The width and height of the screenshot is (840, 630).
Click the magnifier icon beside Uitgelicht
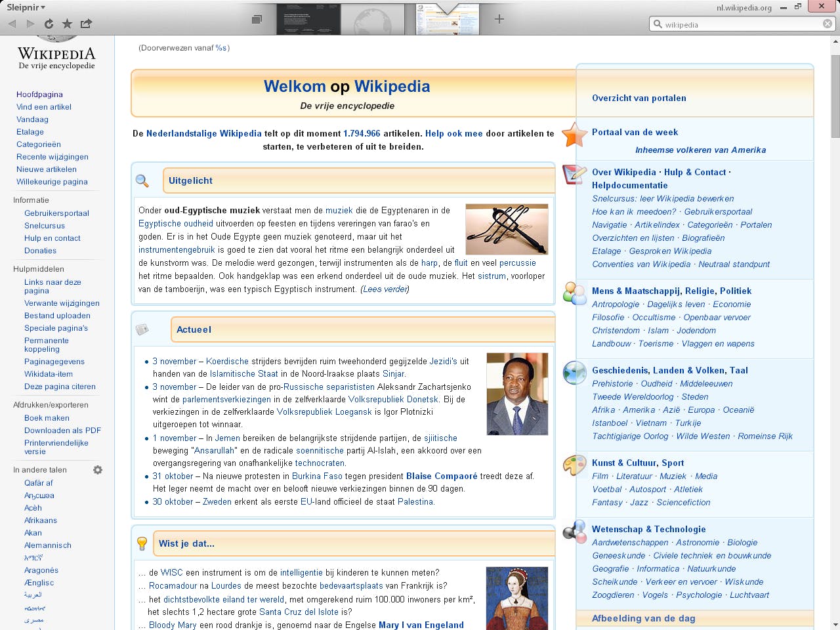(x=142, y=180)
